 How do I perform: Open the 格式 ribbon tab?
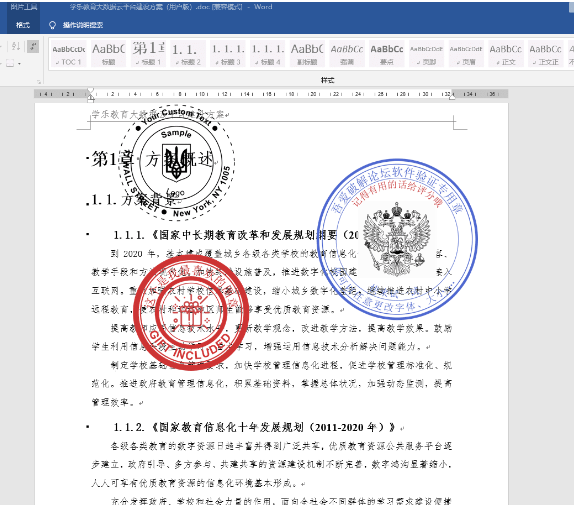pyautogui.click(x=23, y=25)
